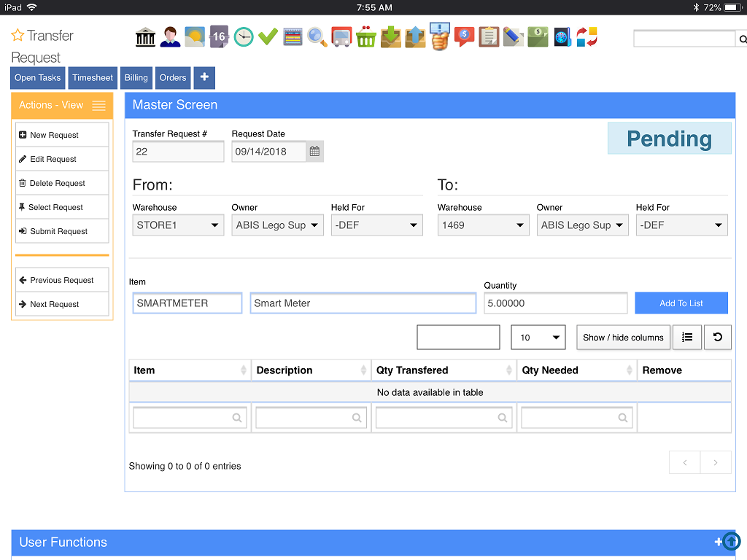Toggle the Actions - View hamburger menu
Viewport: 747px width, 560px height.
tap(99, 106)
